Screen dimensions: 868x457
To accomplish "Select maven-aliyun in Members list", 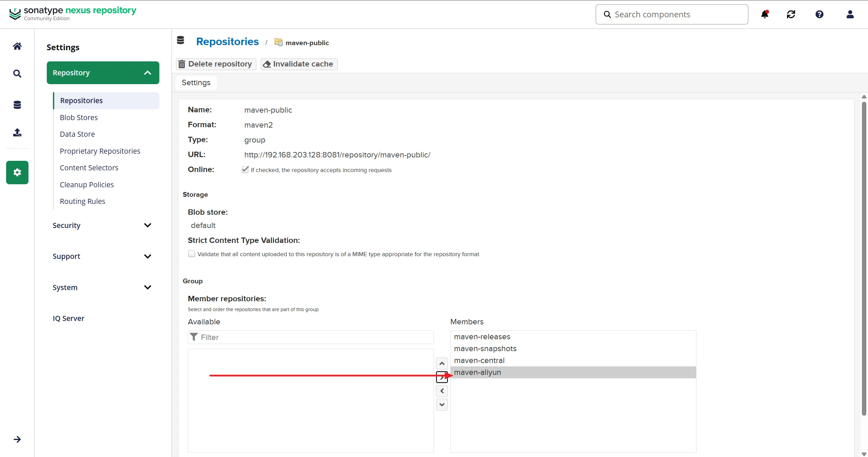I will [573, 372].
